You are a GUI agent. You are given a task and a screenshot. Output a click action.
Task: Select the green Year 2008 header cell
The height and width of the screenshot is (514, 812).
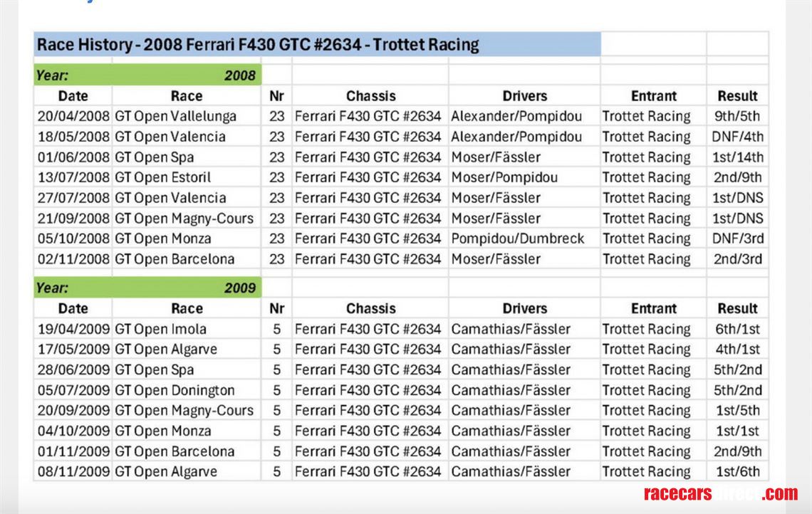tap(147, 75)
